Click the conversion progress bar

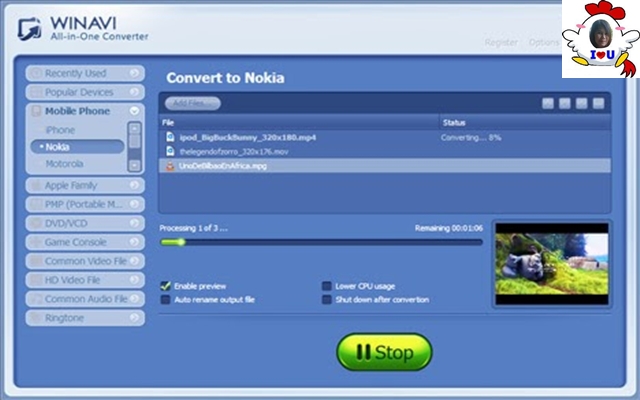click(321, 242)
